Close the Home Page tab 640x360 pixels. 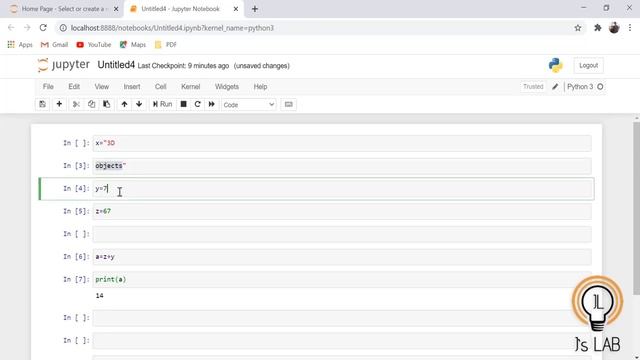[x=116, y=9]
